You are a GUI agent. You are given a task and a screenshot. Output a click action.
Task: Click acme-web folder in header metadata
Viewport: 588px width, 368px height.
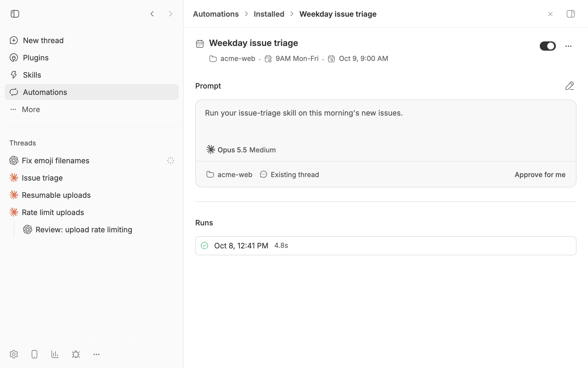(x=232, y=59)
